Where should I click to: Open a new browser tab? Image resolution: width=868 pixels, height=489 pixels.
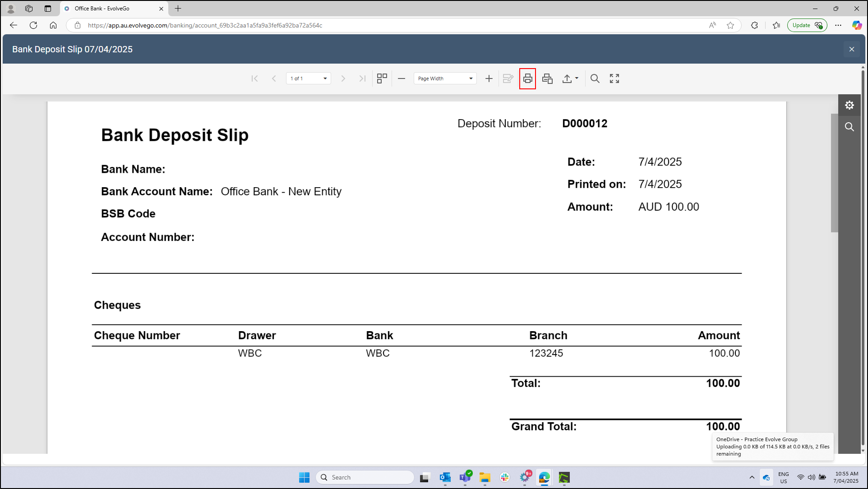click(x=178, y=9)
